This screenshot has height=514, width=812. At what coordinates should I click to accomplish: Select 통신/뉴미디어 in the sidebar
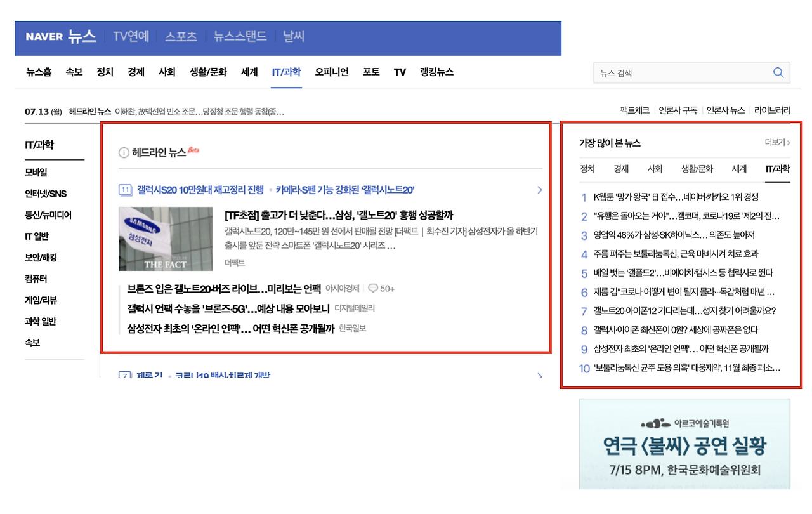click(x=48, y=215)
